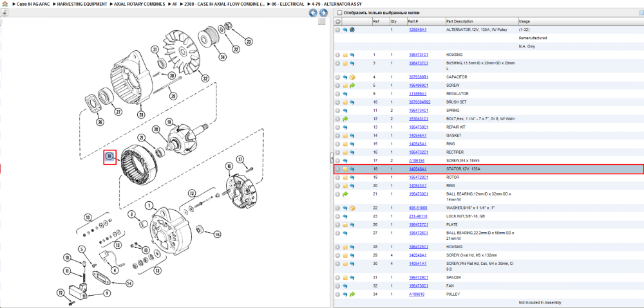Toggle the round select button in SPRING row
Image resolution: width=644 pixels, height=308 pixels.
tap(337, 111)
